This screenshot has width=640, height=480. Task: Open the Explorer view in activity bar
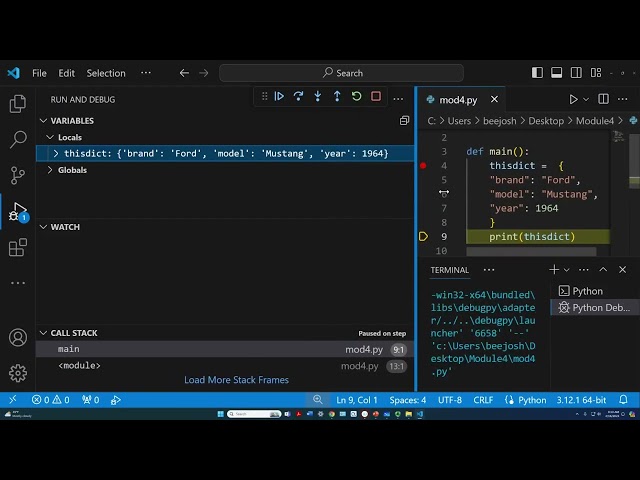click(18, 103)
